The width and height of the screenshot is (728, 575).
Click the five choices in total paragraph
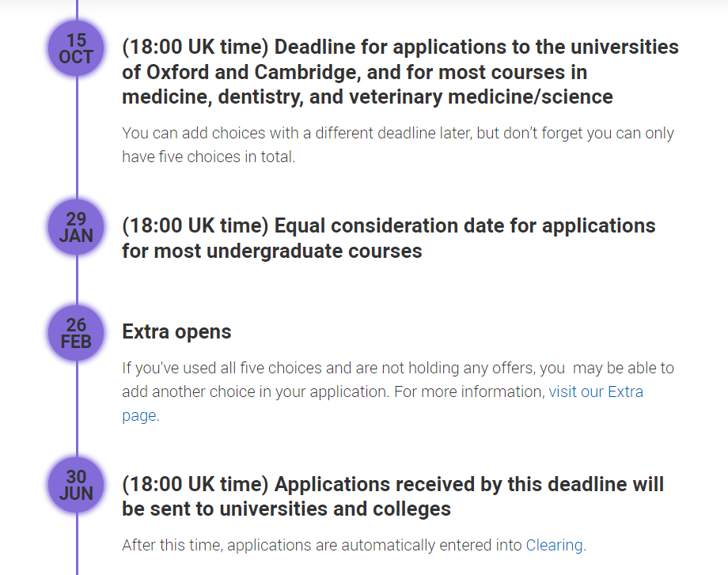[398, 145]
